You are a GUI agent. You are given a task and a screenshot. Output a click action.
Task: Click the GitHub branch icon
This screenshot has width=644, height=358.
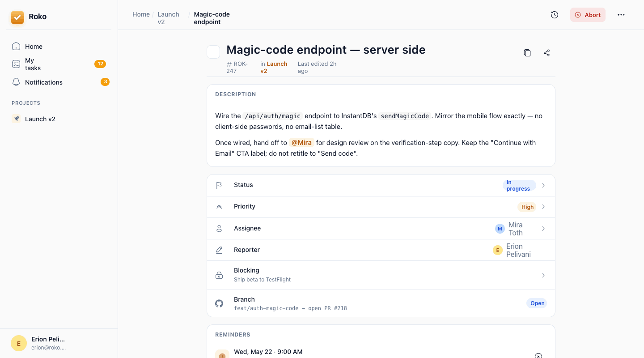click(219, 303)
